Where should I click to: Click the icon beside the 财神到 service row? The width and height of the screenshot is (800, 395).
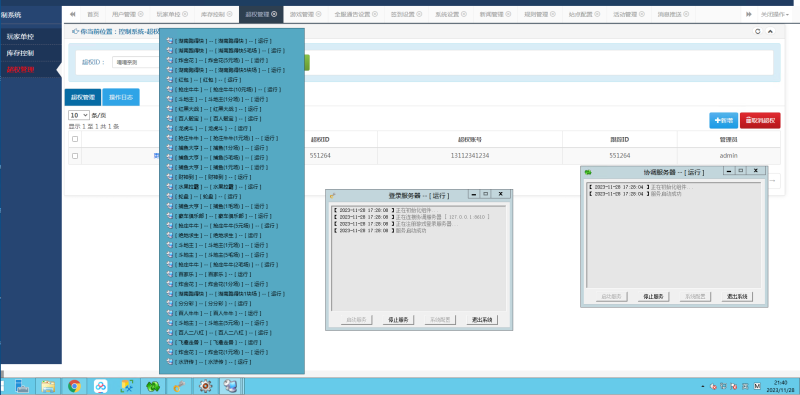169,177
